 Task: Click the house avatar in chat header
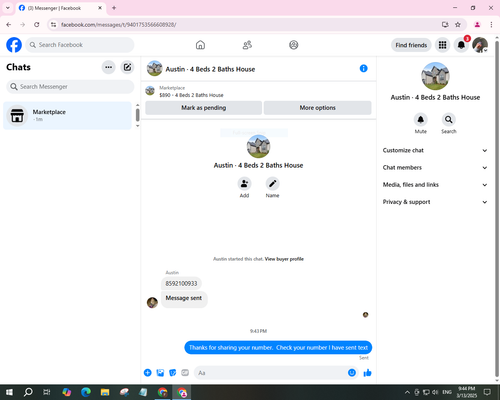pyautogui.click(x=154, y=68)
